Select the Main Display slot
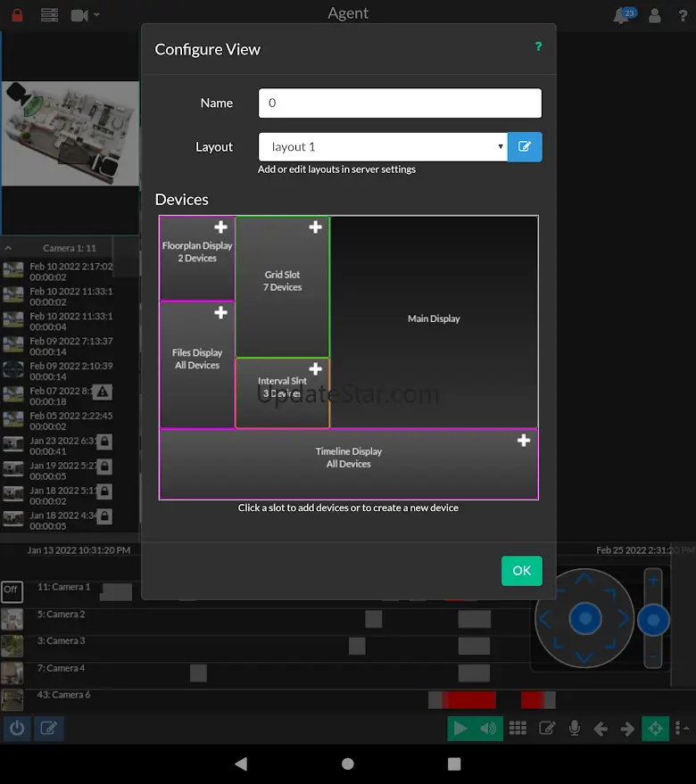Screen dimensions: 696x784 click(434, 321)
